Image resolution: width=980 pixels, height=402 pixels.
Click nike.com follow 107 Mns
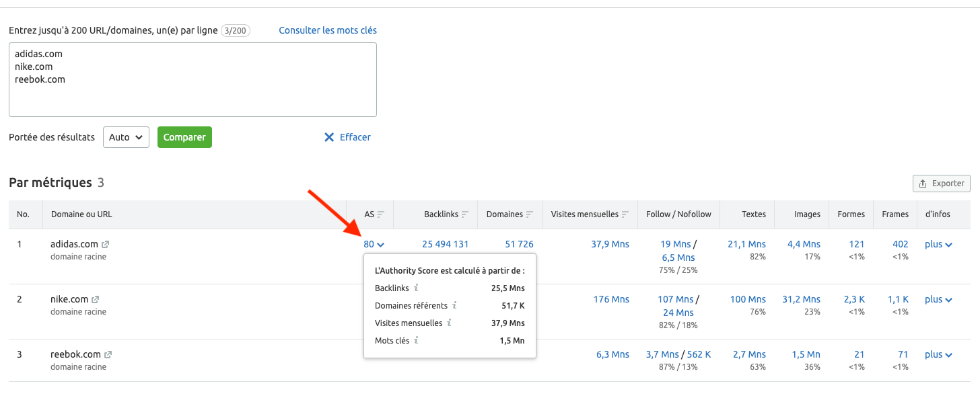pyautogui.click(x=675, y=299)
